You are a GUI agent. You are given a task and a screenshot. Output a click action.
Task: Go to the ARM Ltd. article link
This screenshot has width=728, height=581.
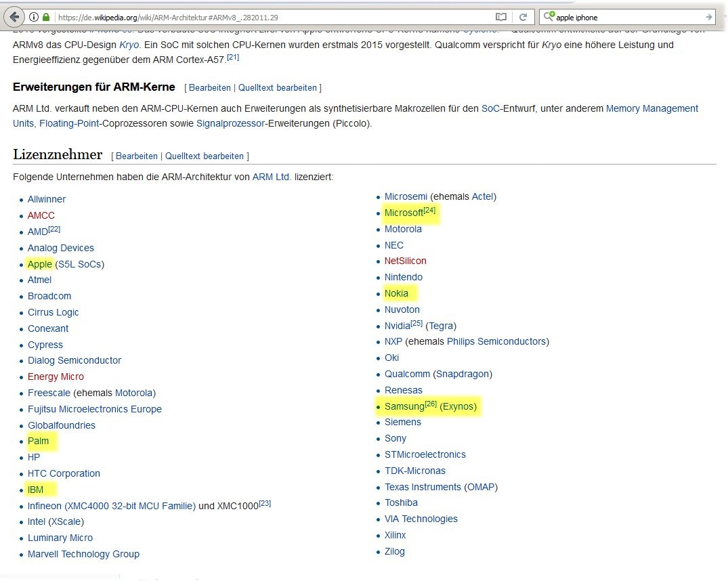[x=272, y=177]
